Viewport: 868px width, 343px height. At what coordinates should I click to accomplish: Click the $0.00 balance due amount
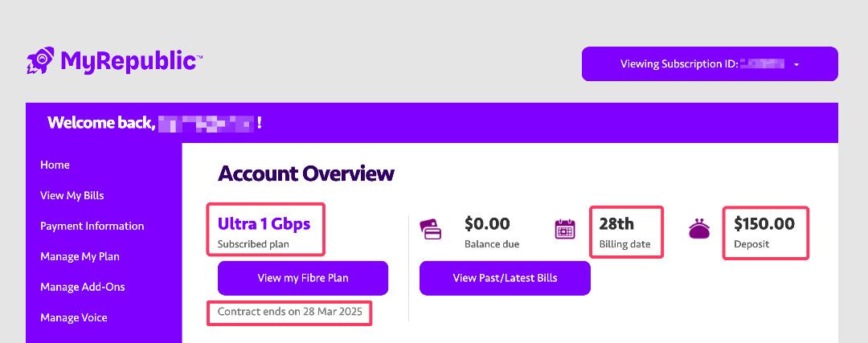pyautogui.click(x=487, y=223)
